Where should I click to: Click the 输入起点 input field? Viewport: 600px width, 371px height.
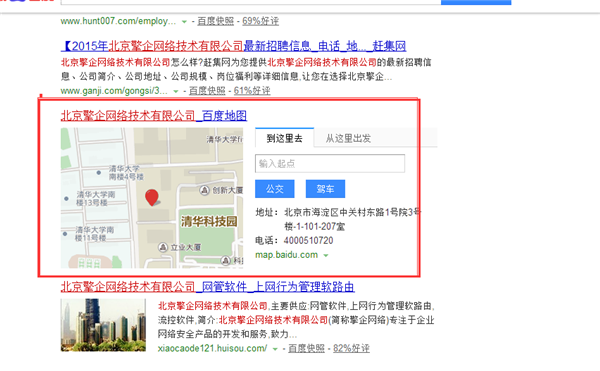pos(330,164)
